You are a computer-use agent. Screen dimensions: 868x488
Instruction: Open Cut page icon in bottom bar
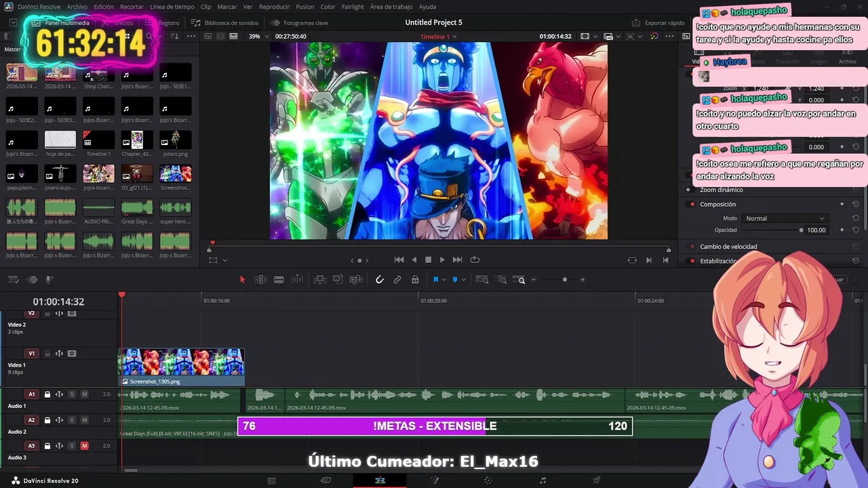tap(325, 481)
